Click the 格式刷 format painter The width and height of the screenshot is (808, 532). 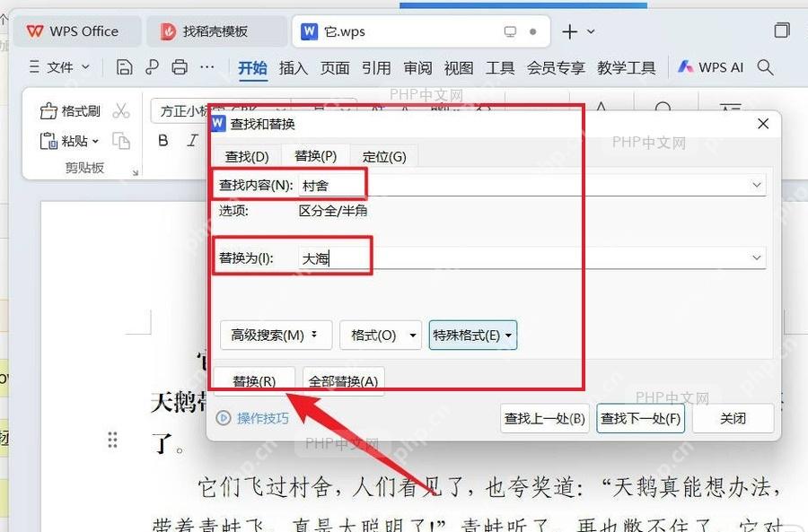[x=70, y=110]
